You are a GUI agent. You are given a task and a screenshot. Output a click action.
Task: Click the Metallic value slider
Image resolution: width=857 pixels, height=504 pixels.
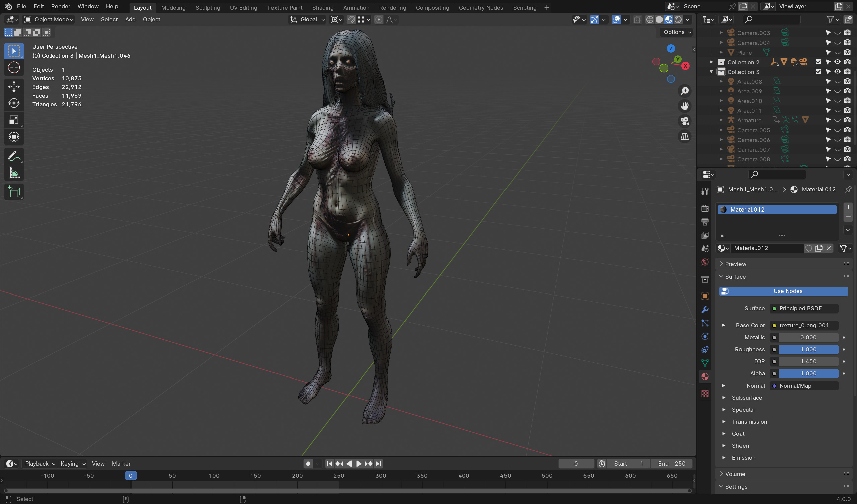point(808,338)
